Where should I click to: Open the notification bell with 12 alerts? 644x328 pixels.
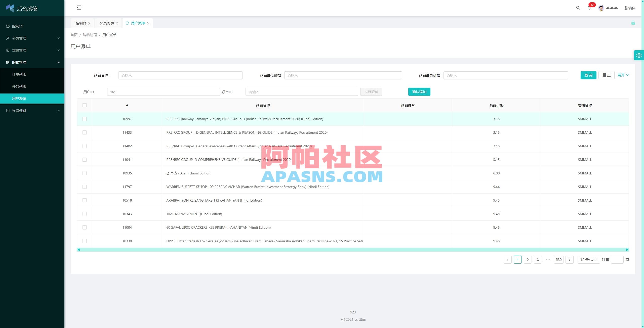point(589,8)
